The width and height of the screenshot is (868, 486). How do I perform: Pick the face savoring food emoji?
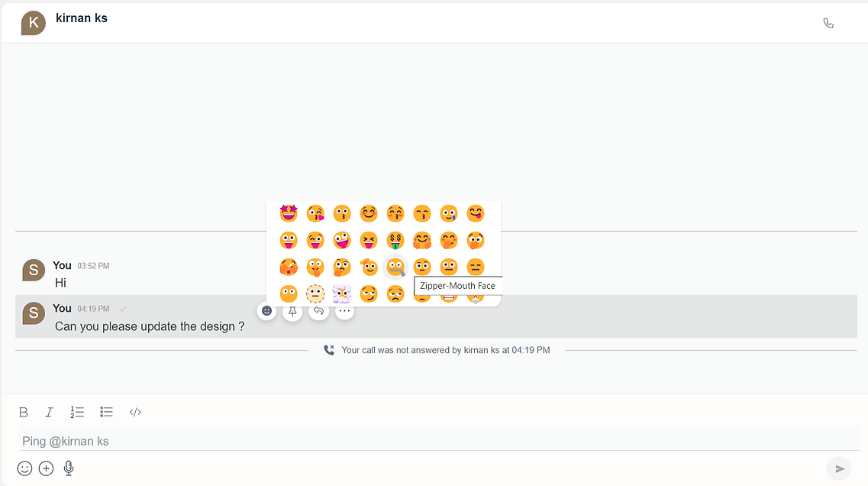[x=476, y=213]
